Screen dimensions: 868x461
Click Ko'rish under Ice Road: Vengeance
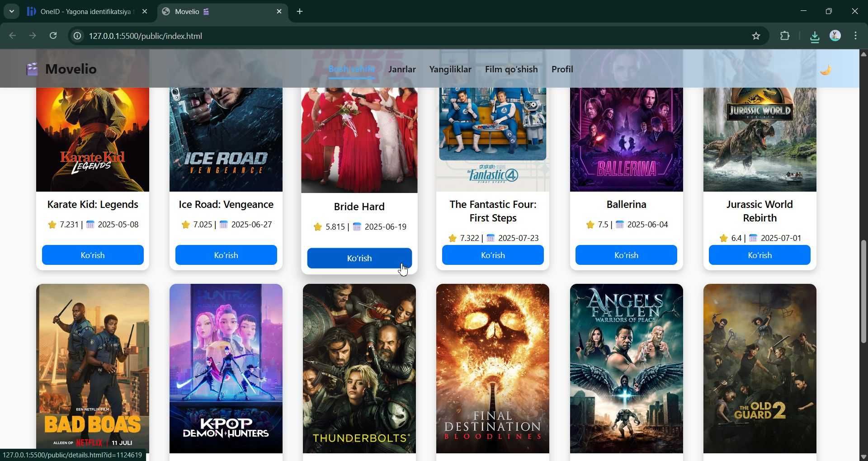226,255
